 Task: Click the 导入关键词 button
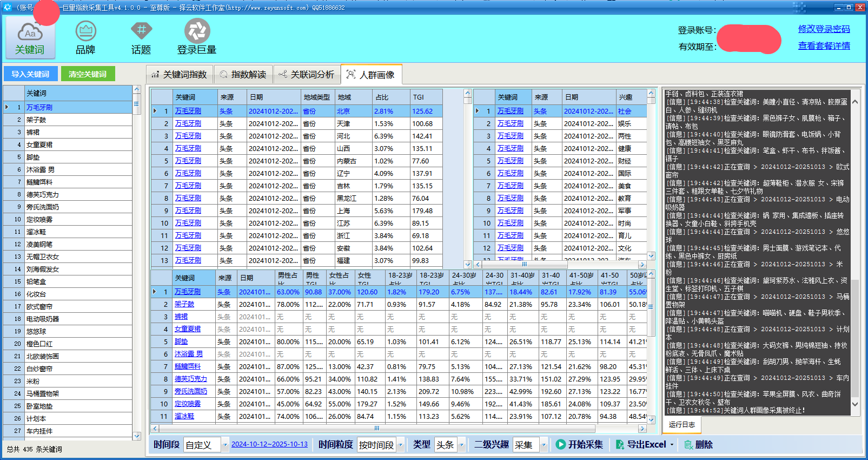[30, 74]
